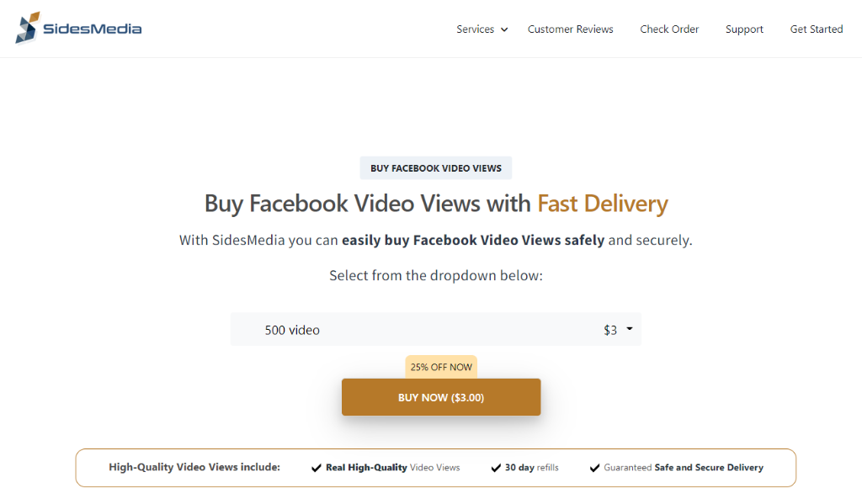This screenshot has width=862, height=504.
Task: Click the Get Started link
Action: (x=816, y=29)
